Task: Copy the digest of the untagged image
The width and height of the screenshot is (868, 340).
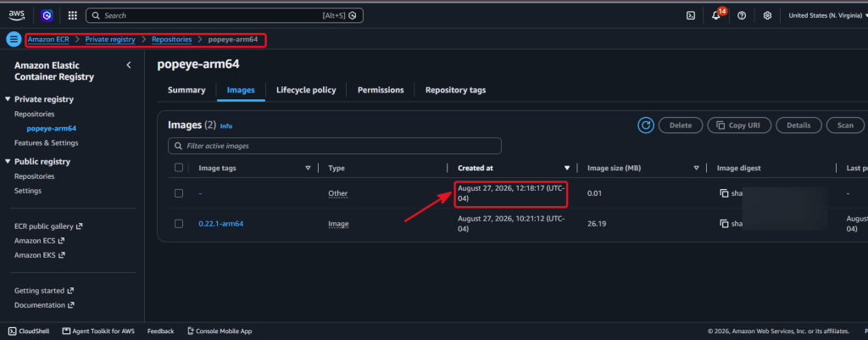Action: [724, 193]
